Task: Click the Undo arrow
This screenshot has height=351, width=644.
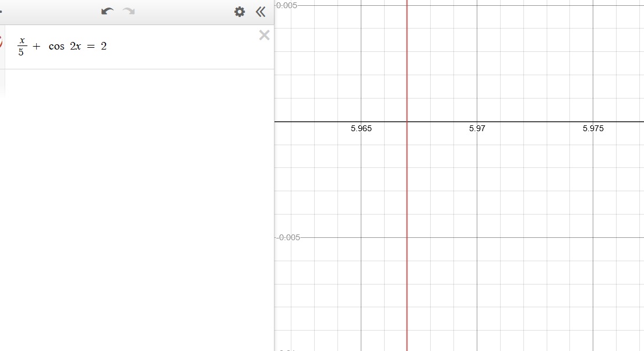Action: coord(107,12)
